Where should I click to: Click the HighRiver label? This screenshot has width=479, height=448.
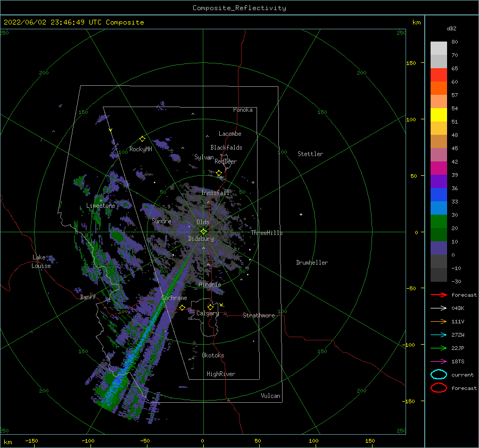pyautogui.click(x=220, y=374)
